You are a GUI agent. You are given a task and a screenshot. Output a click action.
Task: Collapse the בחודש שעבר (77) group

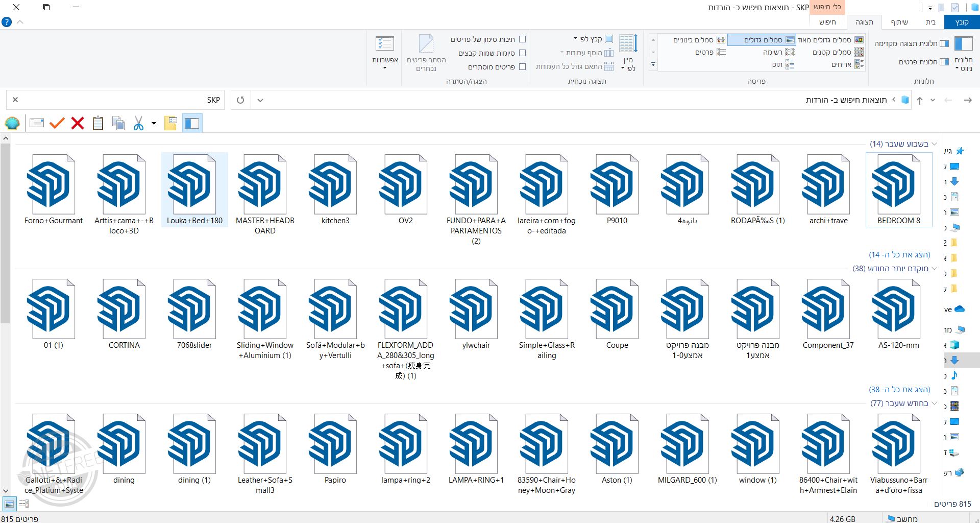934,403
